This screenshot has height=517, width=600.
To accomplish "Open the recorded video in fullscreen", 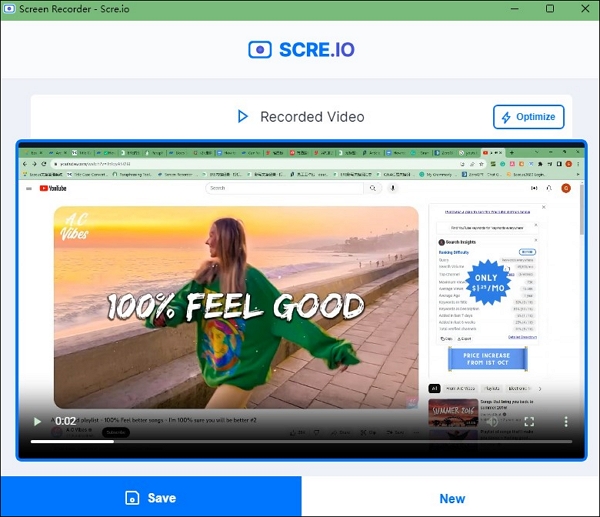I will [529, 421].
